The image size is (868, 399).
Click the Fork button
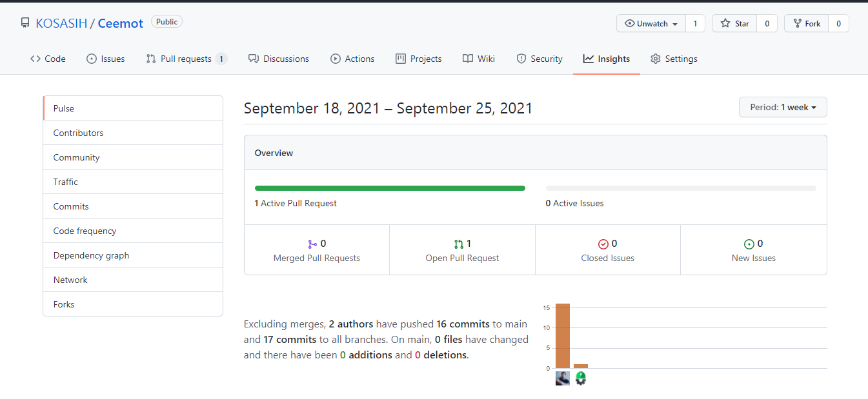[806, 24]
